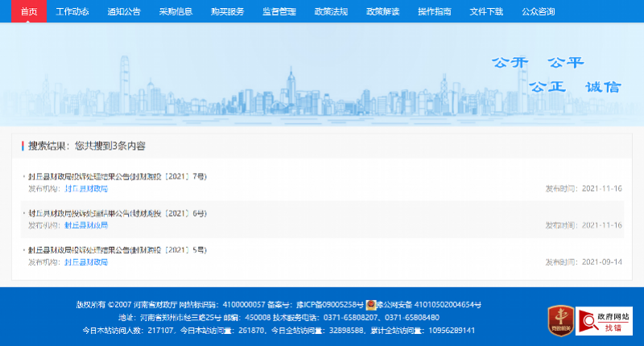Screen dimensions: 644x346
Task: Open 购买服务 navigation item
Action: tap(228, 11)
